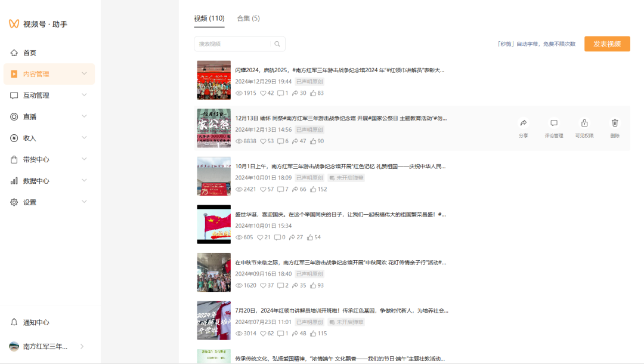Click the 删除 trash icon
644x364 pixels.
pyautogui.click(x=615, y=122)
